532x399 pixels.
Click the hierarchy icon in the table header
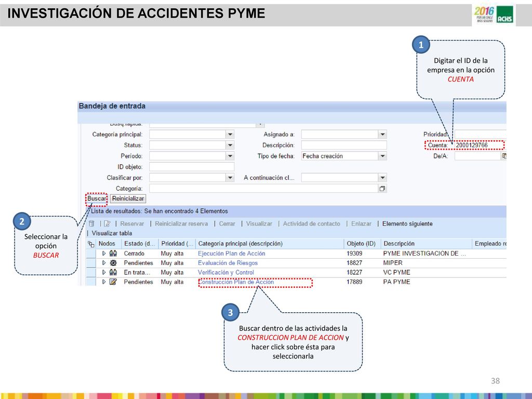tap(91, 244)
